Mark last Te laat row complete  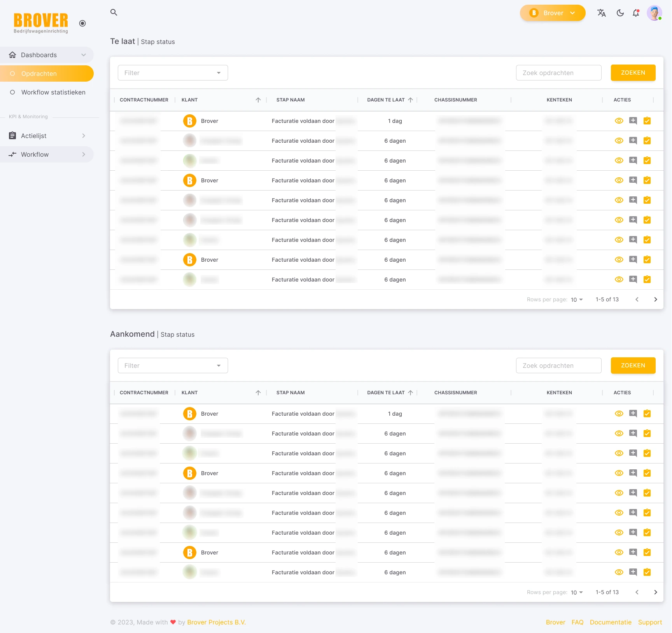[x=647, y=280]
